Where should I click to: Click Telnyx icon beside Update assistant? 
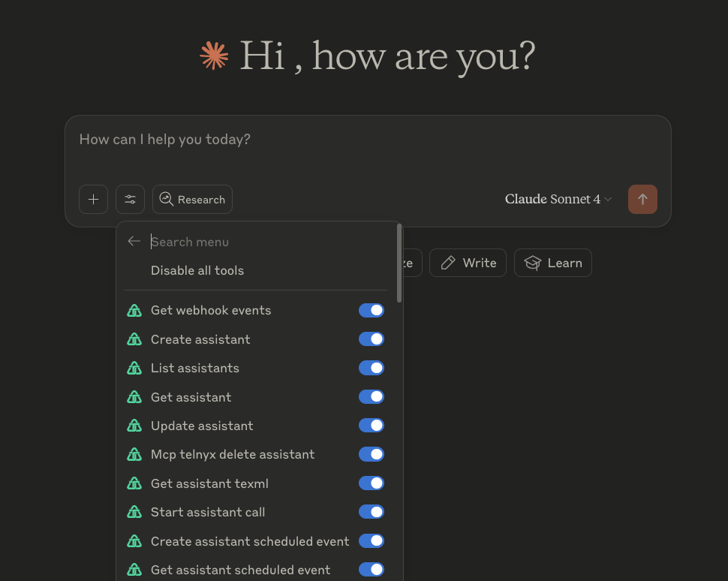point(134,426)
